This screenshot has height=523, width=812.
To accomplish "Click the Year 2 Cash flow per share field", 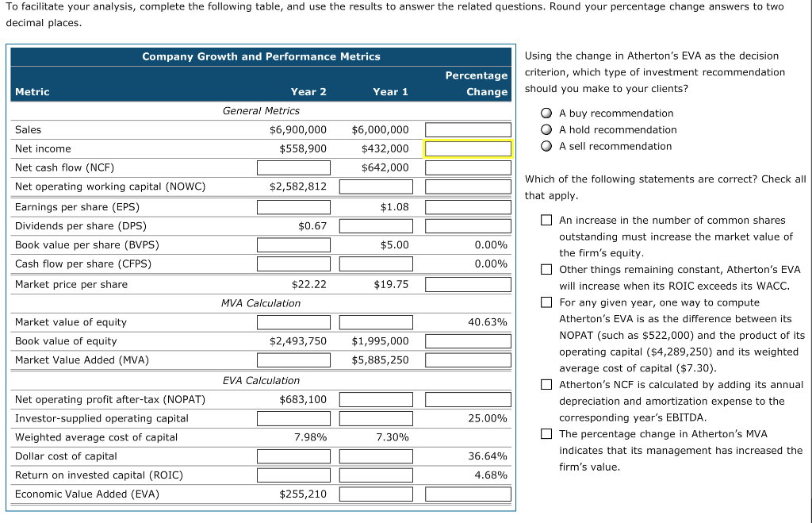I will click(293, 263).
